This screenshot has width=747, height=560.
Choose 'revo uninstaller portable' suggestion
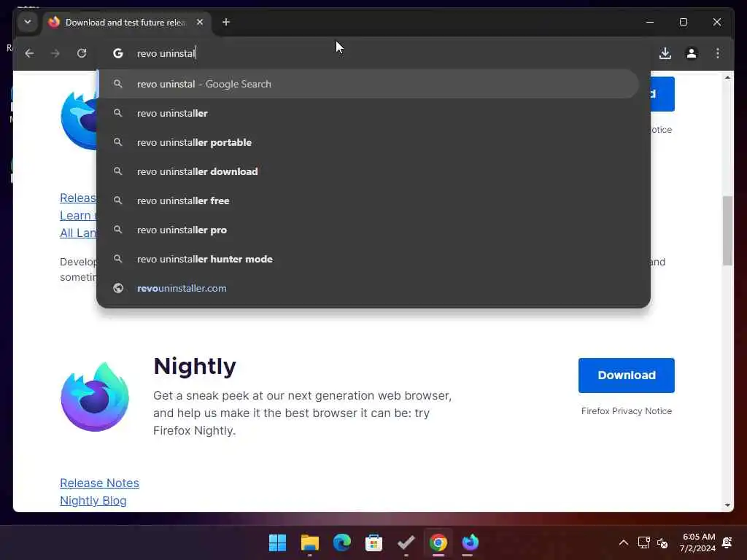(x=368, y=142)
